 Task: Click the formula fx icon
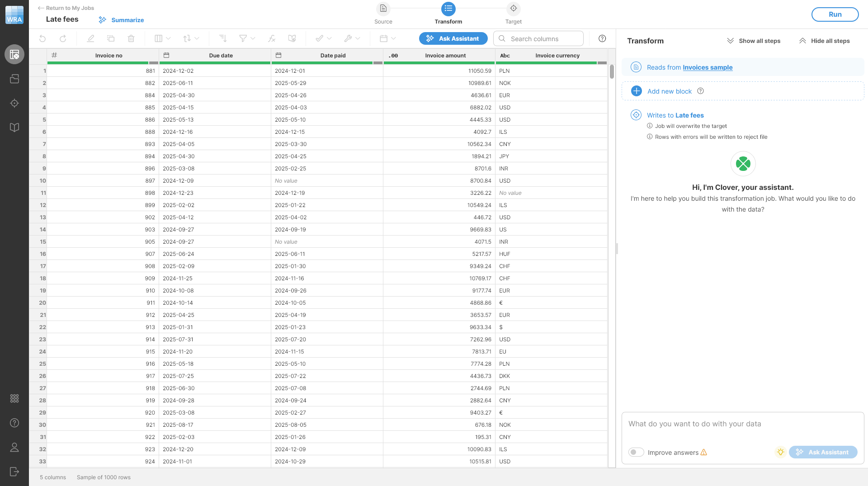click(x=272, y=39)
